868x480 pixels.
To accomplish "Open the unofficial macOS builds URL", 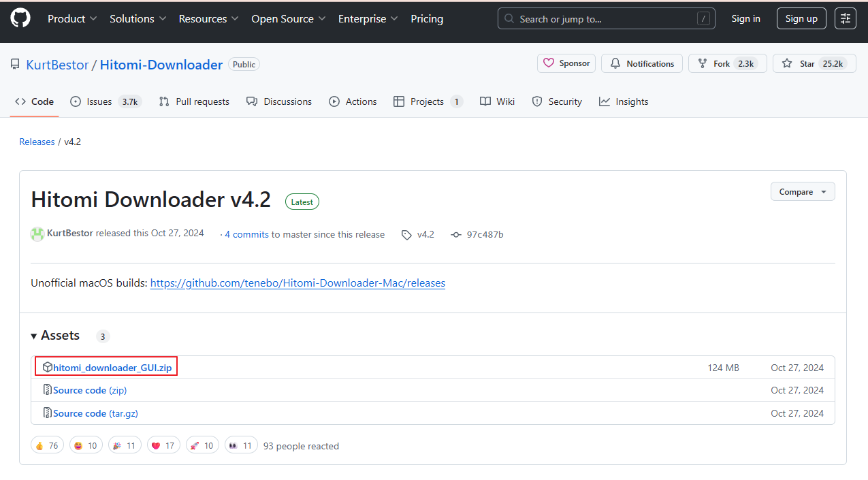I will 298,283.
